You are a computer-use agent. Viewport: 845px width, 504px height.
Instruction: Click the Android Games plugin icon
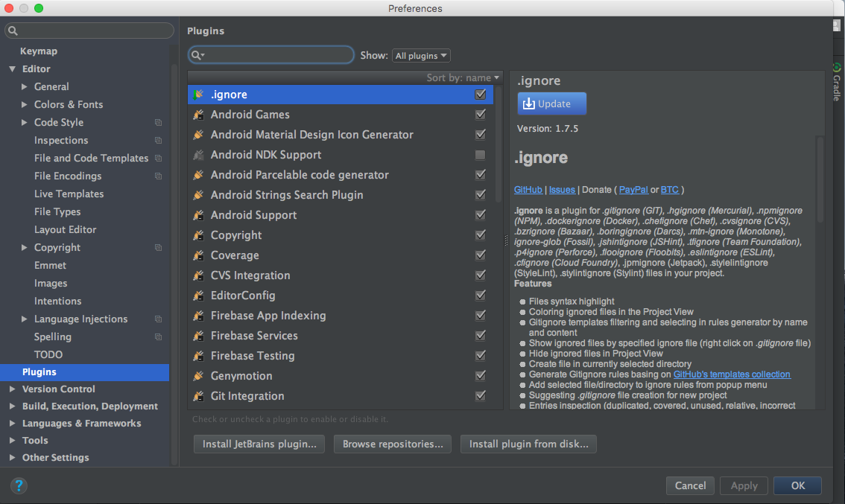click(x=198, y=115)
